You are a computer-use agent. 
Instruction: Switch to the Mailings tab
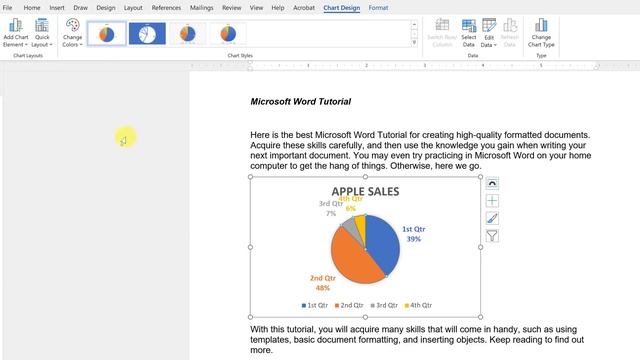pos(202,8)
